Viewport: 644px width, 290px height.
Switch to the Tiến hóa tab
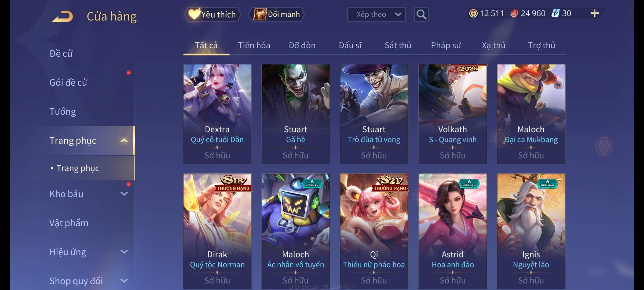[254, 45]
